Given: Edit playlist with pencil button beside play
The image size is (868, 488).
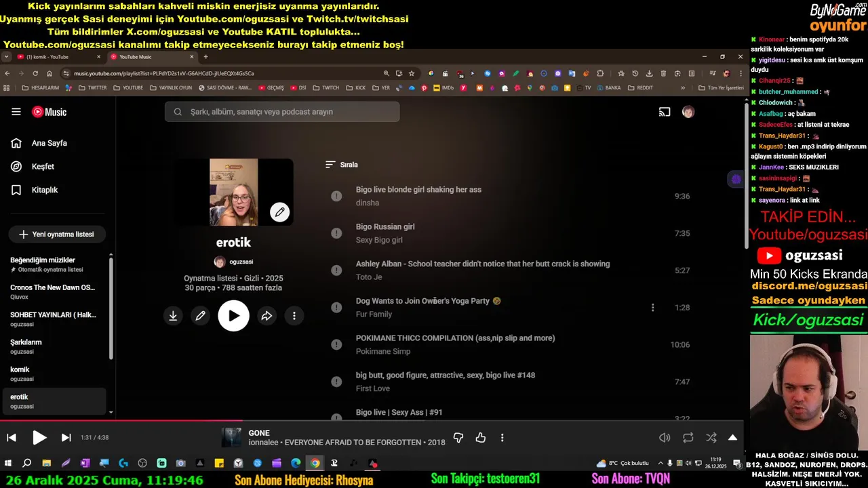Looking at the screenshot, I should click(200, 316).
